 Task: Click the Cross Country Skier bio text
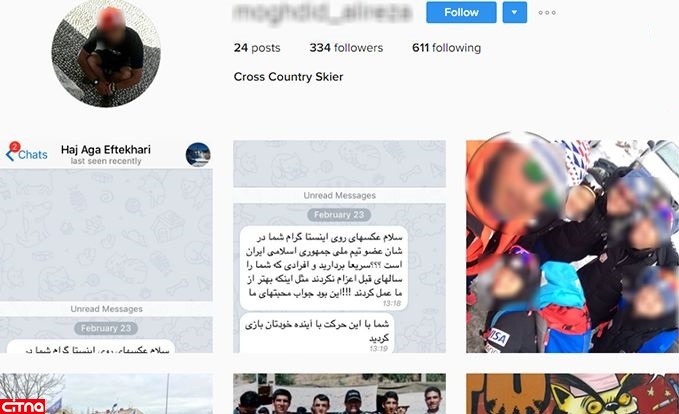click(288, 77)
